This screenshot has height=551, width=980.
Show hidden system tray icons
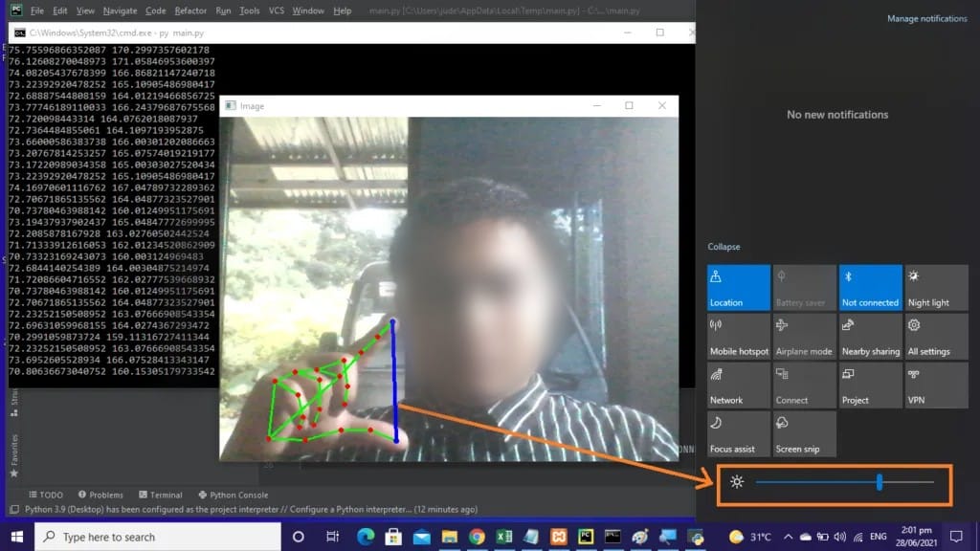pyautogui.click(x=788, y=537)
